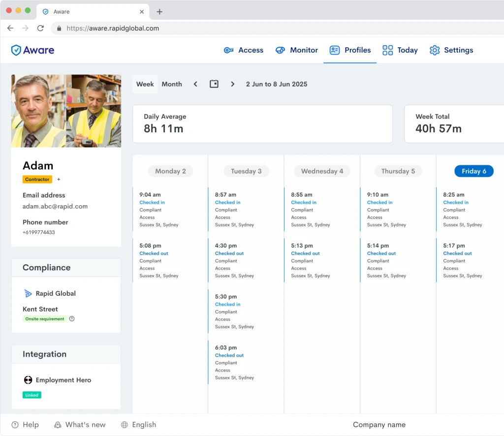Show Onsite requirement help tooltip icon
This screenshot has width=504, height=436.
click(72, 319)
